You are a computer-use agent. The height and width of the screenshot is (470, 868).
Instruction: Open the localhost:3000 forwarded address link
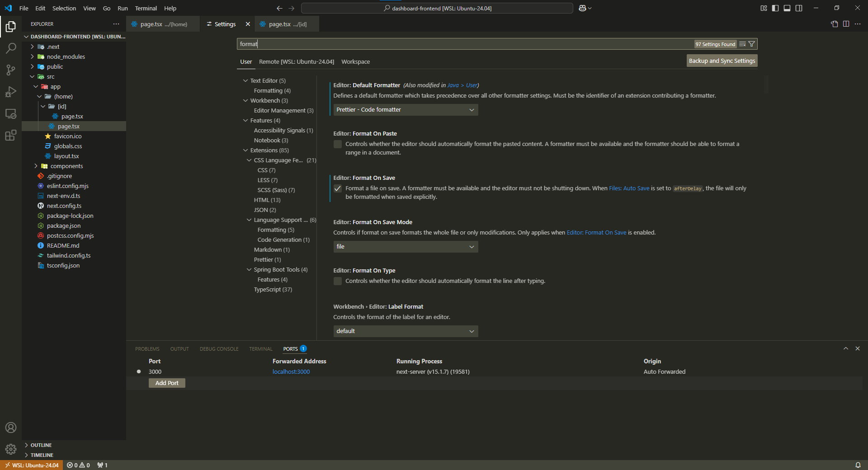291,372
